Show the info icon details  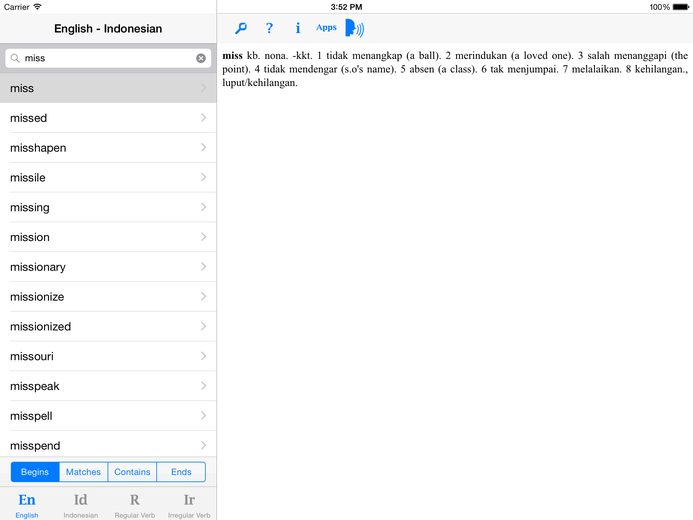pos(297,28)
